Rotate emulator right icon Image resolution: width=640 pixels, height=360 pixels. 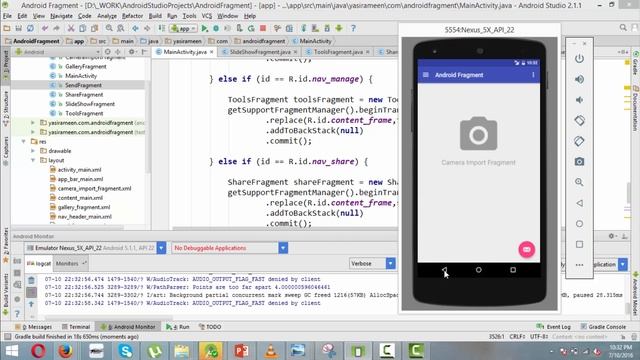click(x=579, y=141)
